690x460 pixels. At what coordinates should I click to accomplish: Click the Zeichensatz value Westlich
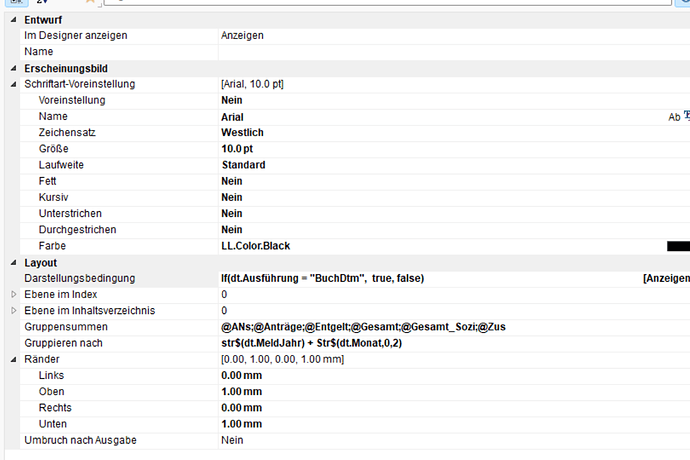pyautogui.click(x=242, y=132)
